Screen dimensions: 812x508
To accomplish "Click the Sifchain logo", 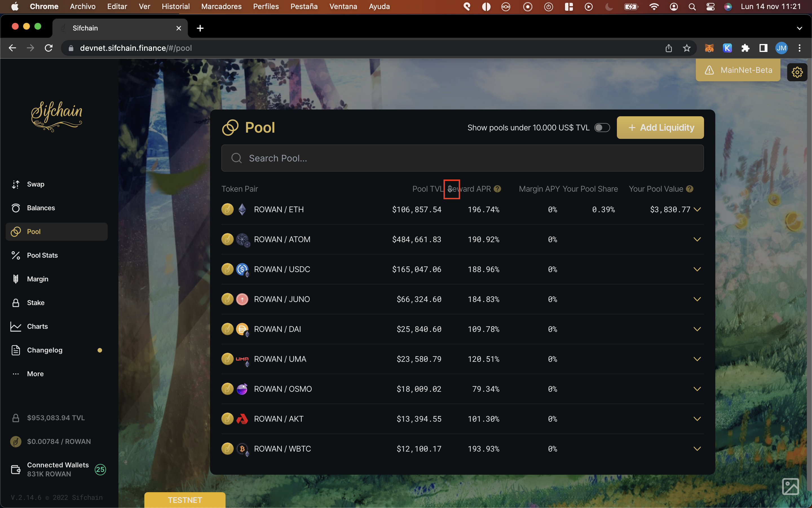I will tap(56, 116).
